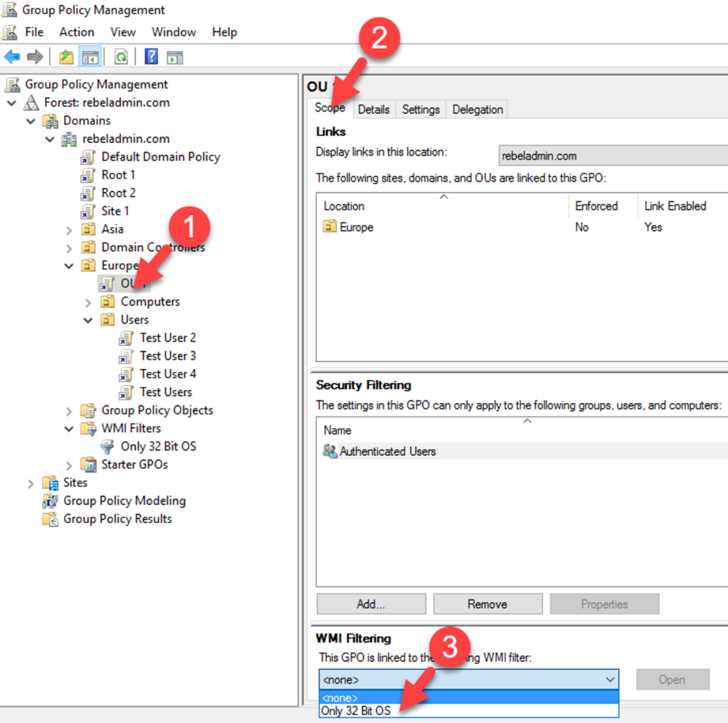Toggle the Show/Hide Console Tree icon
728x723 pixels.
[90, 57]
